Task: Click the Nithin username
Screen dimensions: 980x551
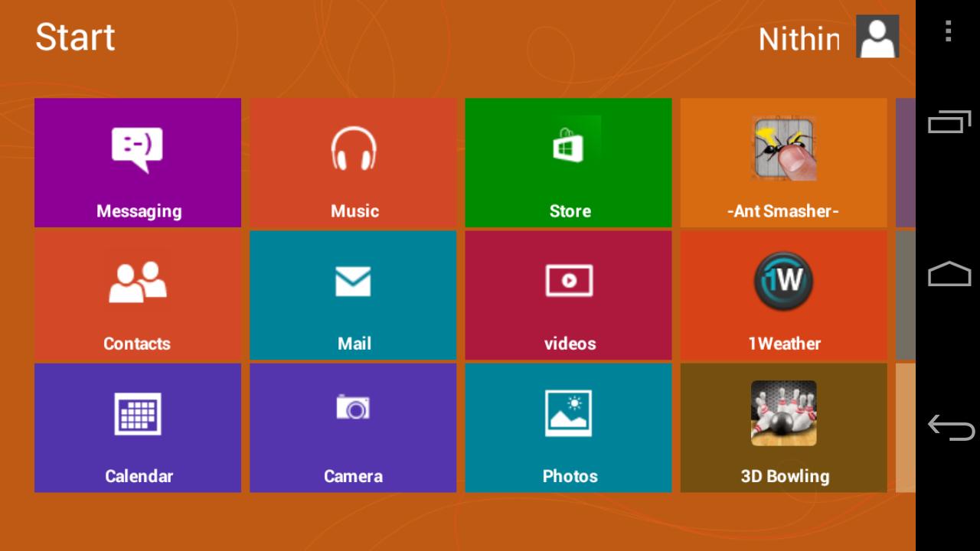Action: click(799, 39)
